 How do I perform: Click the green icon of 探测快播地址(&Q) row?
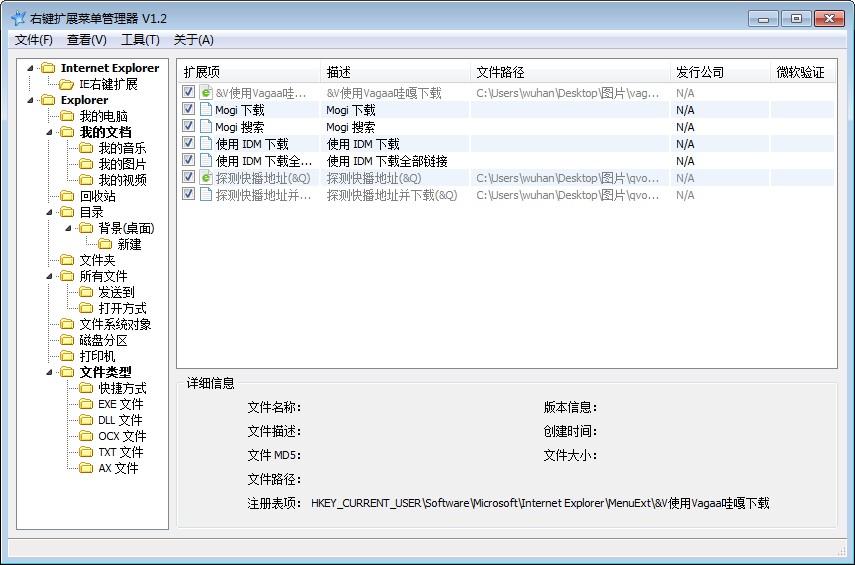pos(206,178)
